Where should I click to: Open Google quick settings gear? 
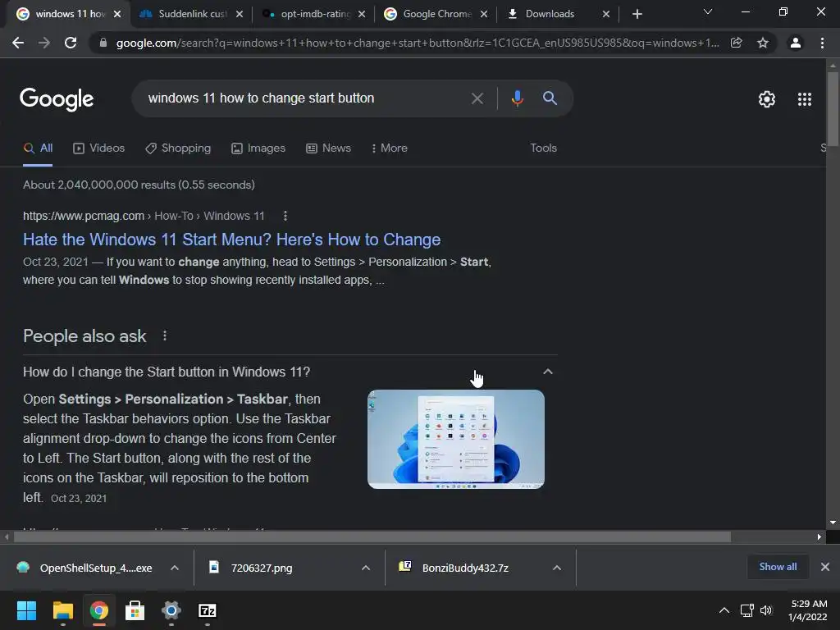pos(767,99)
